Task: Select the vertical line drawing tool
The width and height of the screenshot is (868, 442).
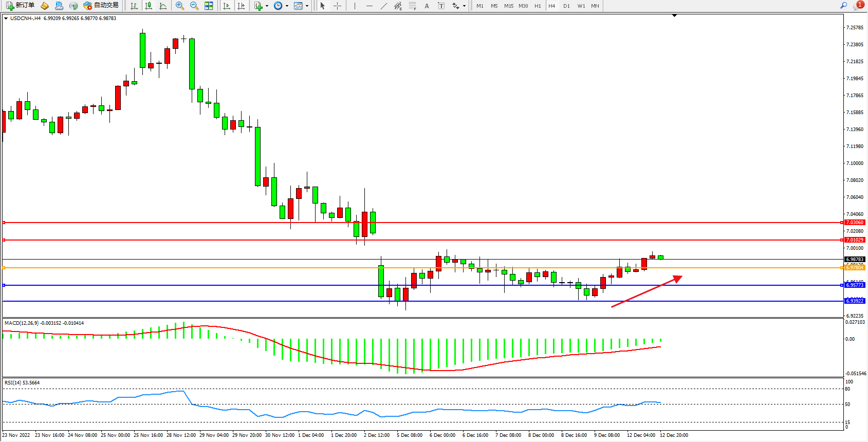Action: 355,6
